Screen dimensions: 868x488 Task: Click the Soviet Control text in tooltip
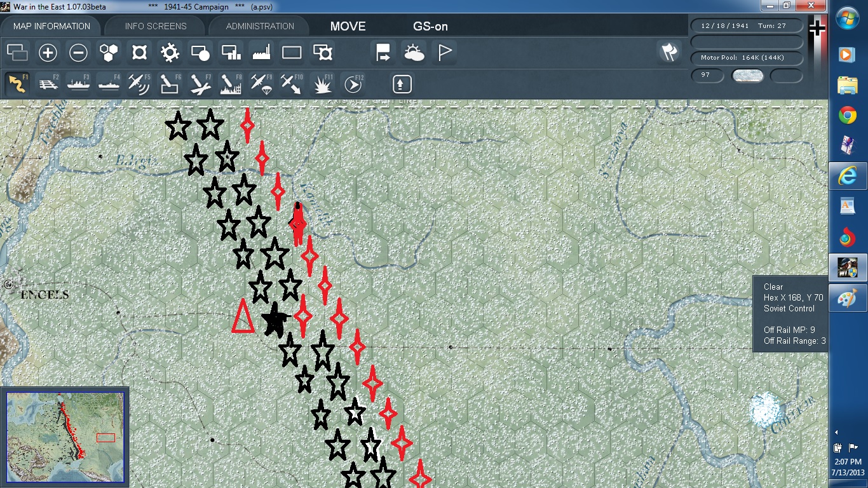789,308
